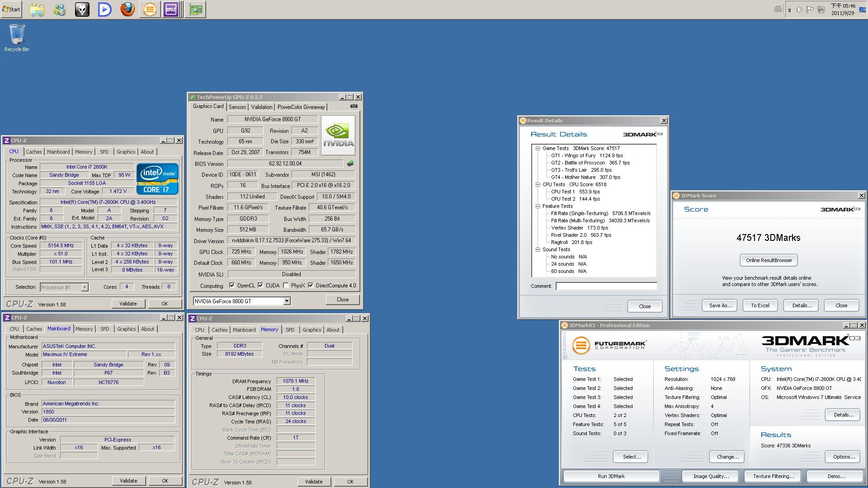Click the Select tests button
The width and height of the screenshot is (868, 488).
(632, 457)
